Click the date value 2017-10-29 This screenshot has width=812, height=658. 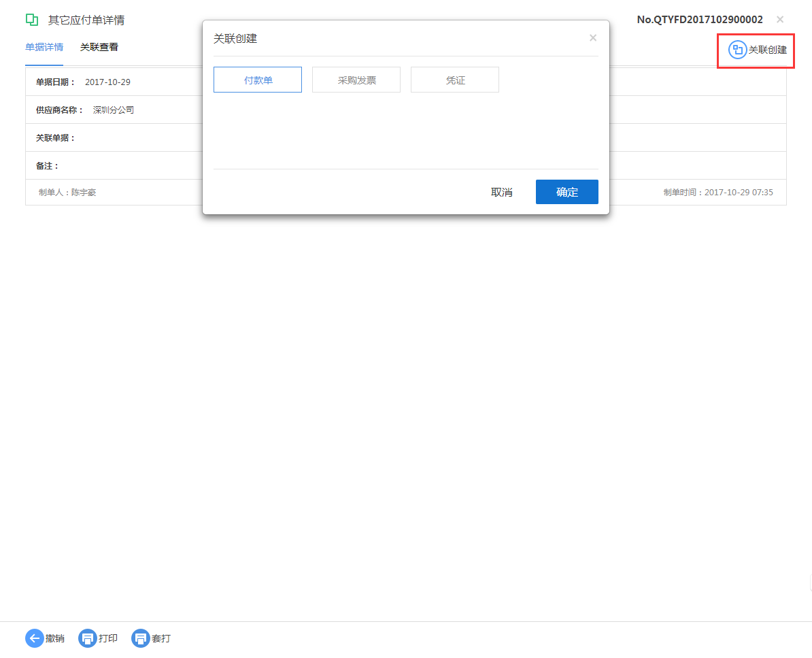(107, 82)
